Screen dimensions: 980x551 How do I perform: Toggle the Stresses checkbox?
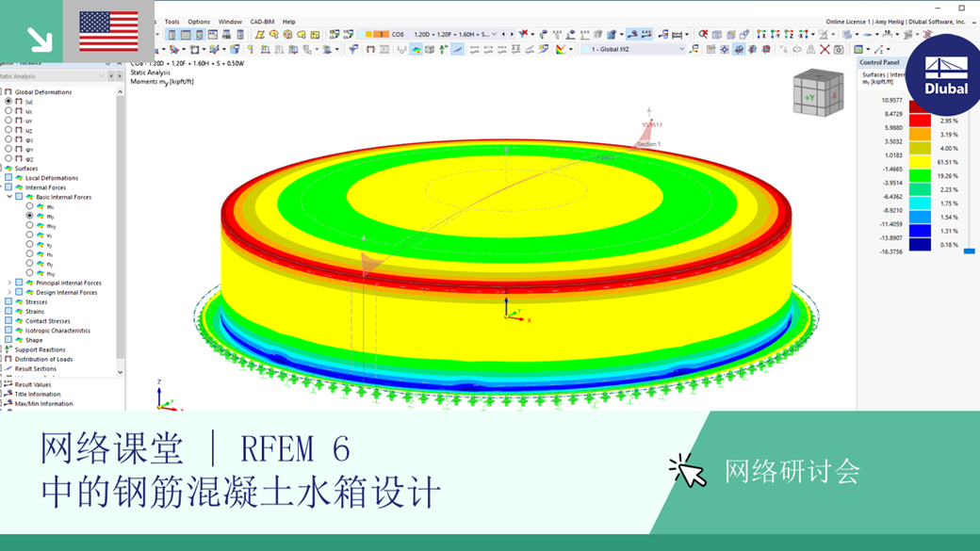coord(8,301)
